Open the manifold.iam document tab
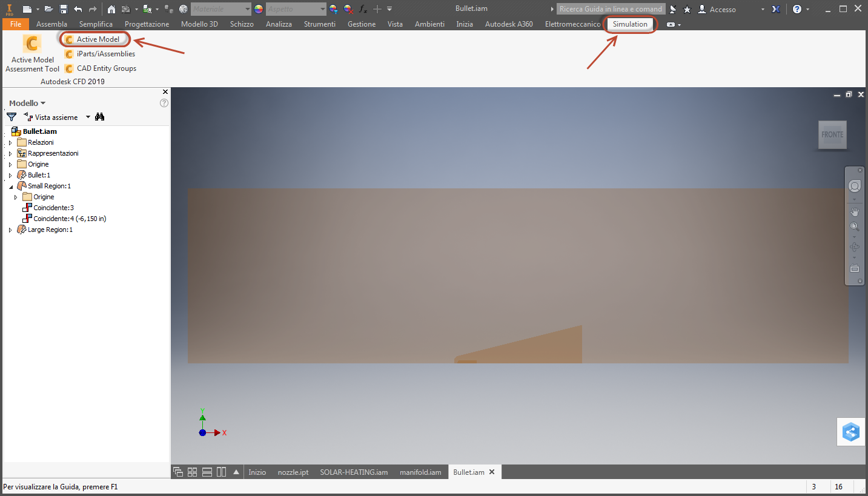 pyautogui.click(x=420, y=472)
